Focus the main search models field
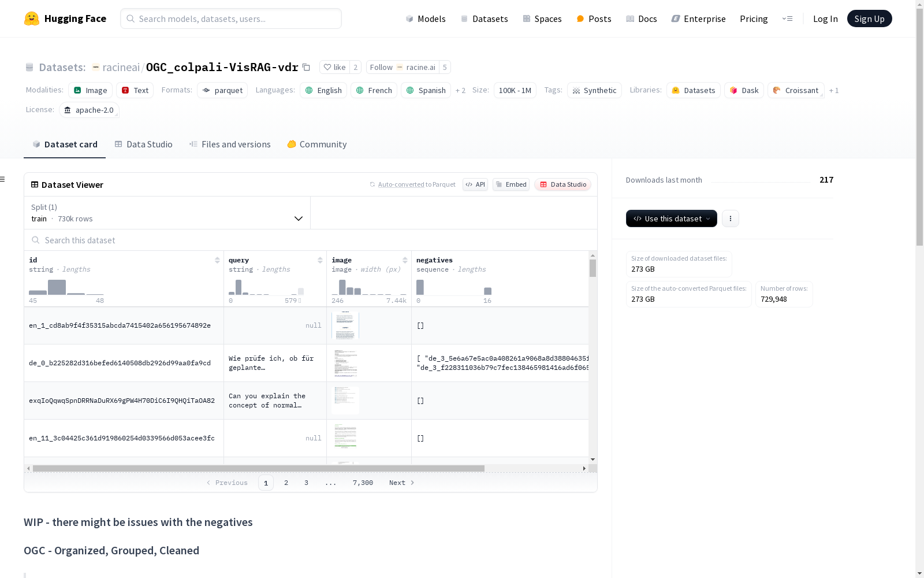 pos(231,18)
